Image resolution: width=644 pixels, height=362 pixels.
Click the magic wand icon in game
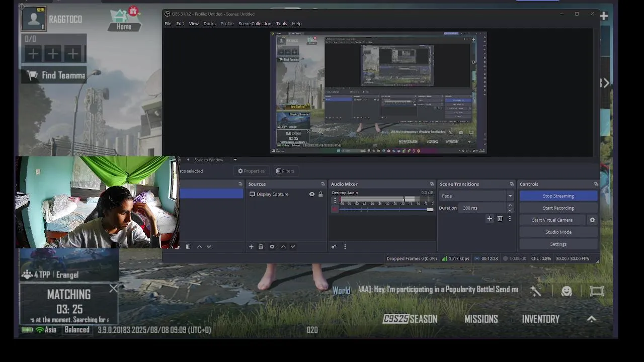pyautogui.click(x=535, y=291)
